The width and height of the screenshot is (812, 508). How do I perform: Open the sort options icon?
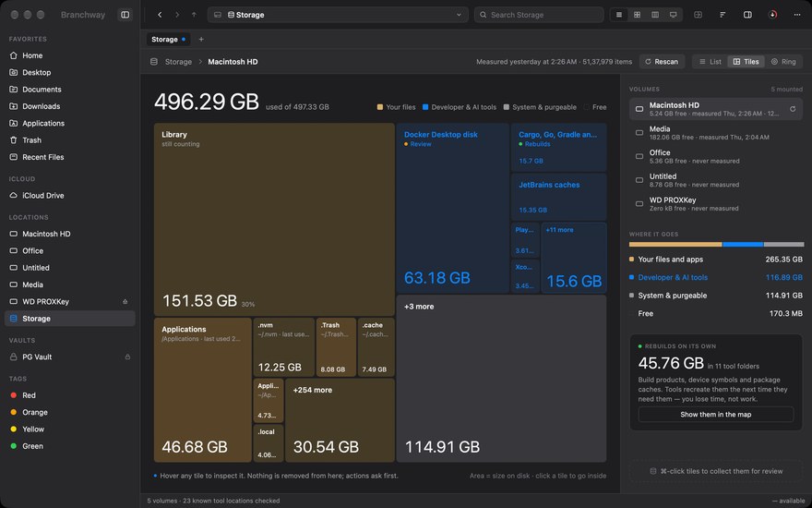[x=722, y=15]
